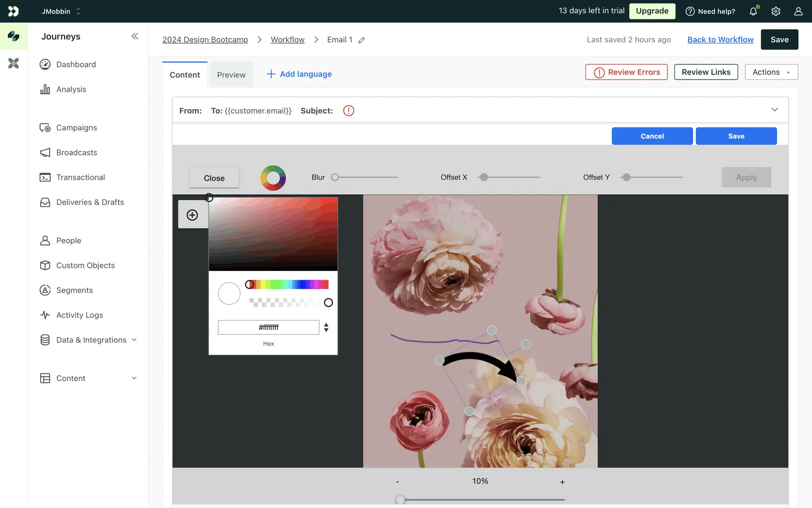Click the Hex color input field
The height and width of the screenshot is (508, 812).
[269, 327]
